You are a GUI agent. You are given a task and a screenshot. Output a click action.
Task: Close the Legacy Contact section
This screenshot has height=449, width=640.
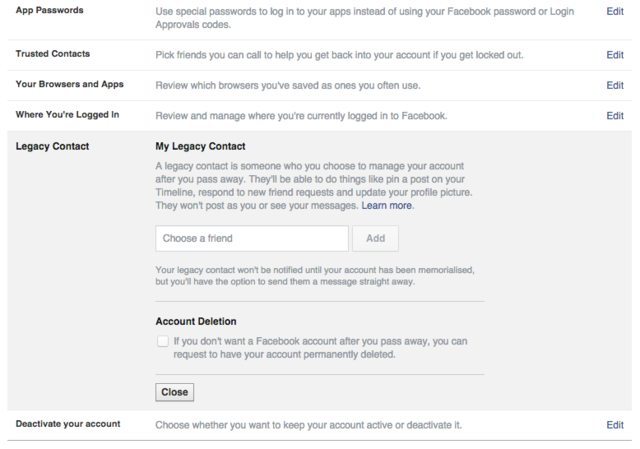click(x=175, y=392)
